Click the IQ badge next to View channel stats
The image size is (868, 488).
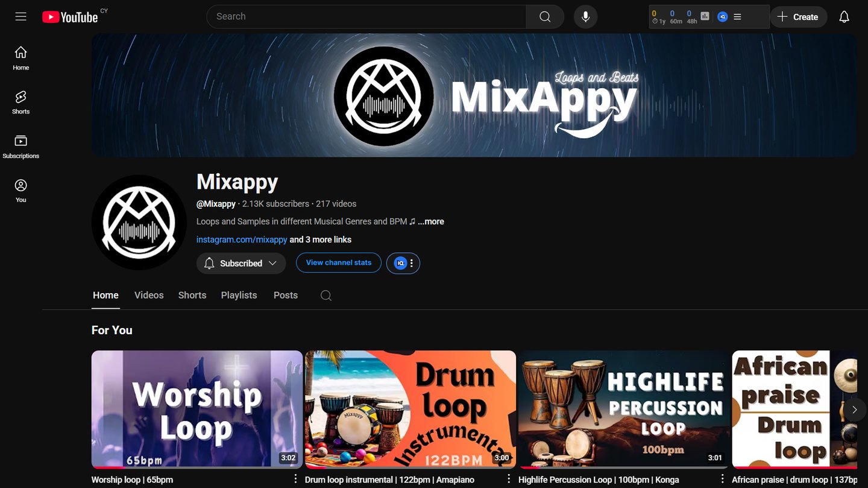[x=400, y=263]
